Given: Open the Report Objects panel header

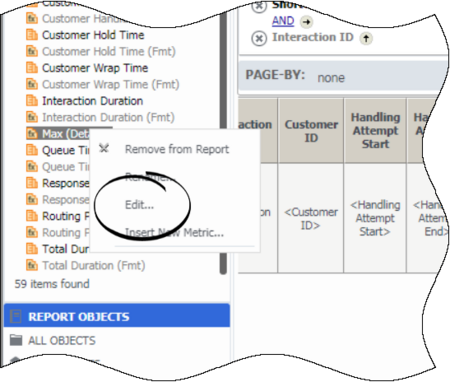Looking at the screenshot, I should [x=117, y=316].
